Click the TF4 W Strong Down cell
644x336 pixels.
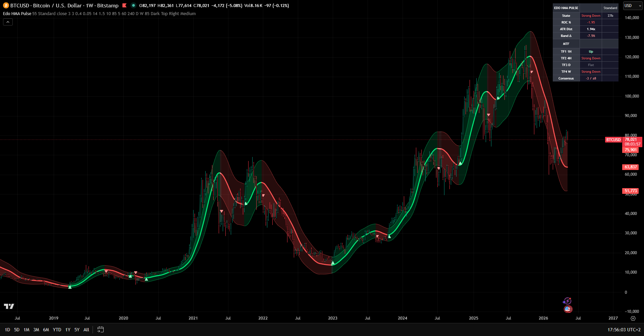click(x=591, y=72)
